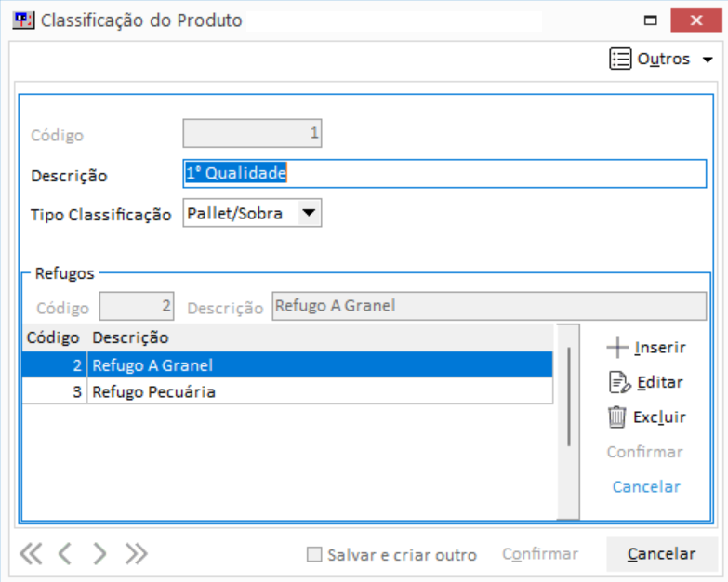Image resolution: width=728 pixels, height=582 pixels.
Task: Jump to the last record
Action: pyautogui.click(x=137, y=554)
